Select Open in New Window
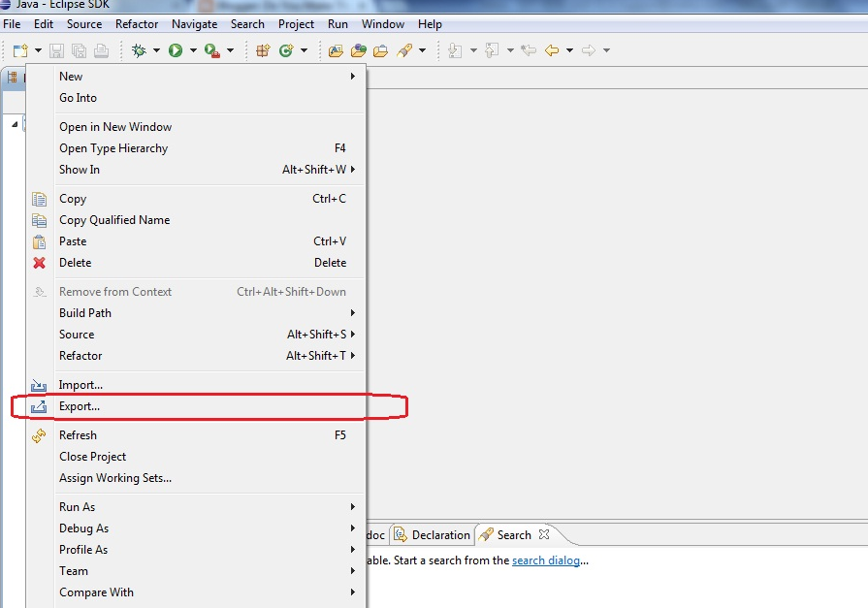The width and height of the screenshot is (868, 608). (x=195, y=127)
